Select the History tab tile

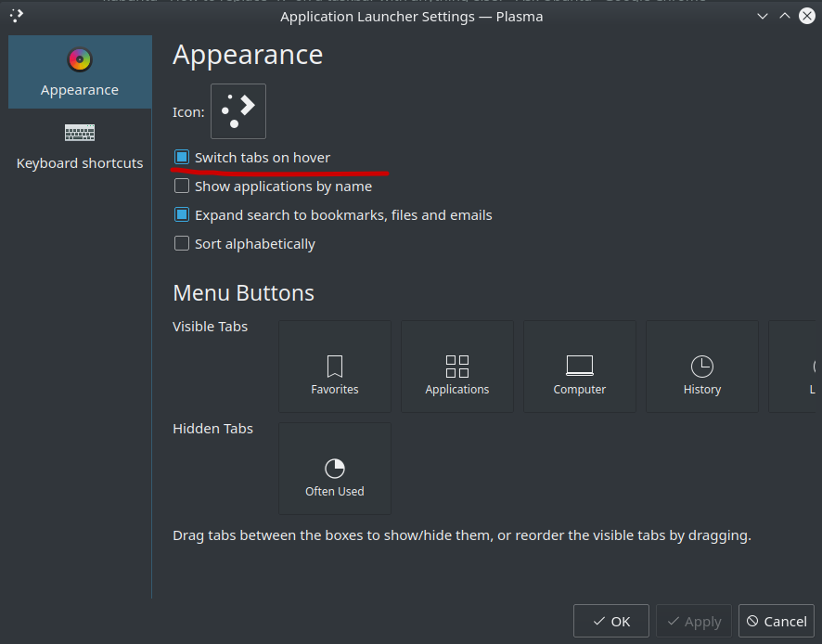click(x=702, y=367)
